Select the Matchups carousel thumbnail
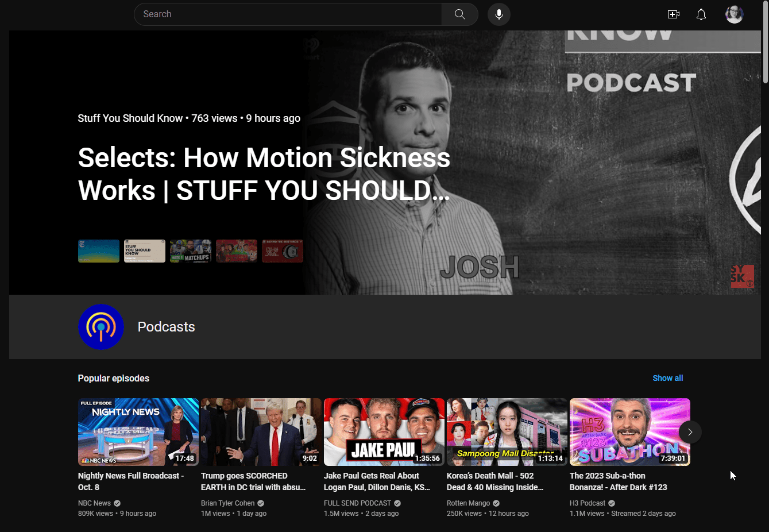This screenshot has height=532, width=769. (191, 251)
